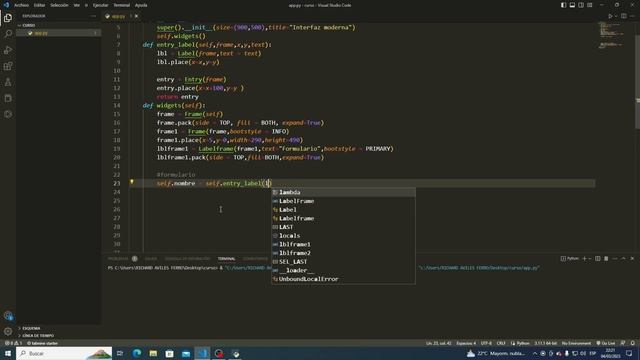Open the new terminal profile dropdown arrow

pos(590,258)
